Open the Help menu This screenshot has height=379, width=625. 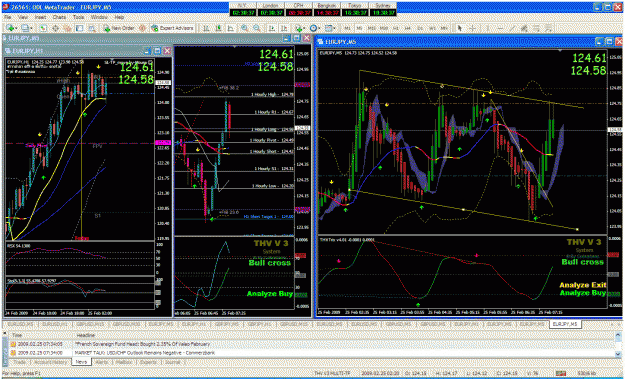click(x=119, y=18)
